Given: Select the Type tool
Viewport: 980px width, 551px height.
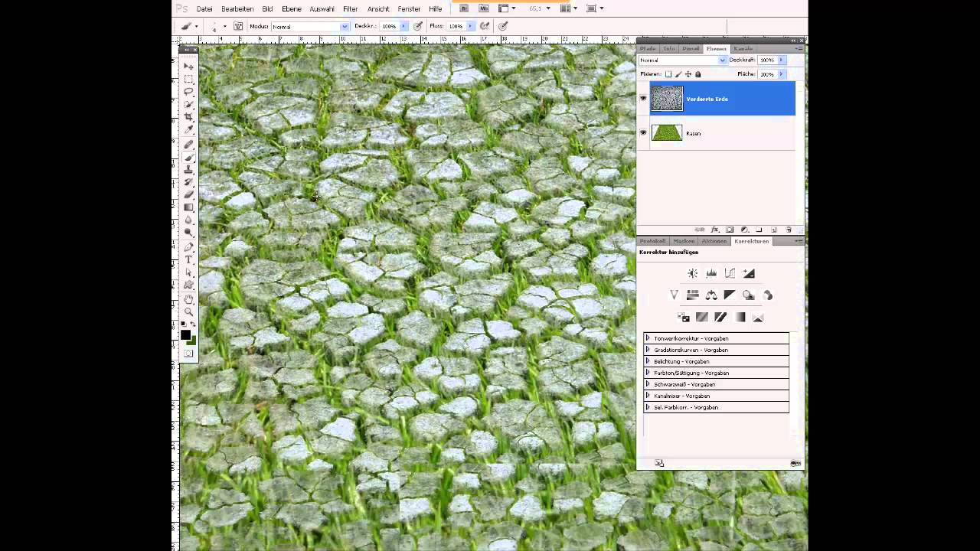Looking at the screenshot, I should pyautogui.click(x=188, y=260).
